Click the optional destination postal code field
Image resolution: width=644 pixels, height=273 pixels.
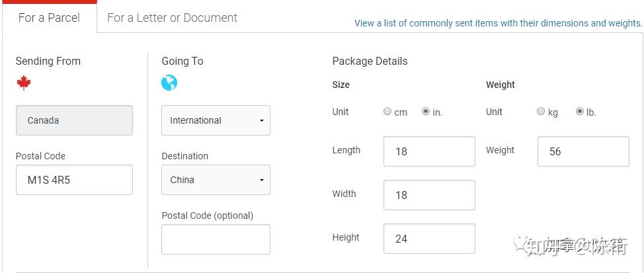click(216, 239)
